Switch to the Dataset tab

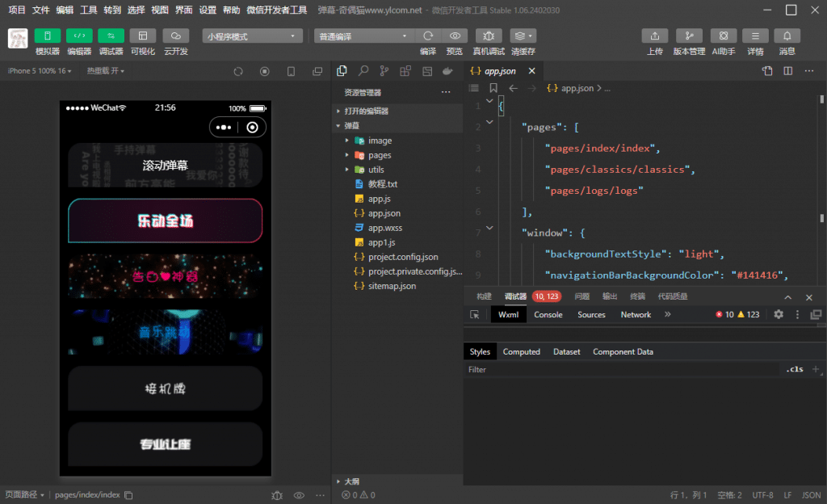pos(566,351)
